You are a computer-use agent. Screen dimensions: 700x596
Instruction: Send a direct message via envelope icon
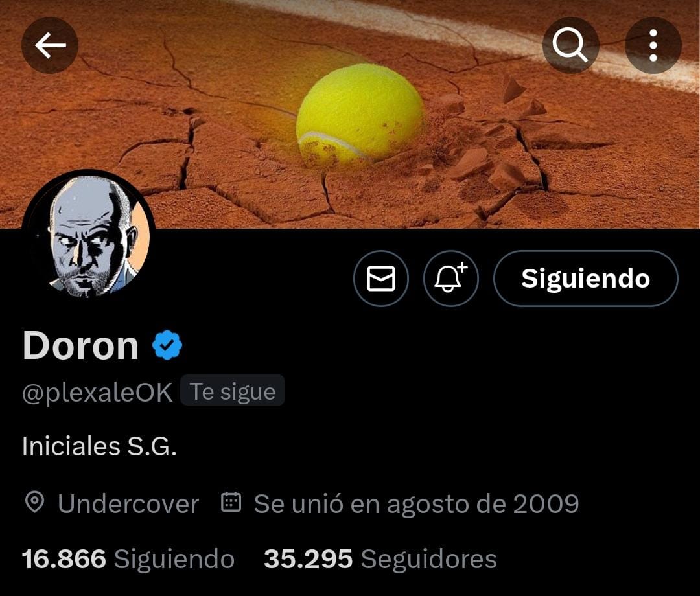click(x=381, y=279)
